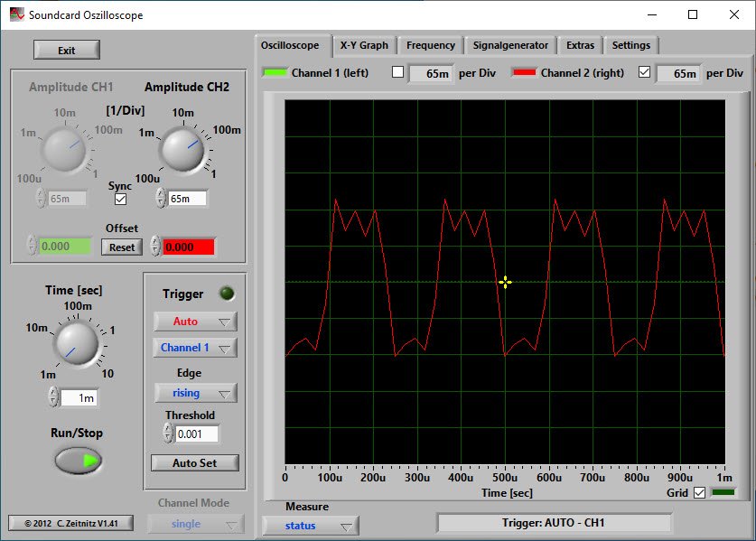Click the CH2 amplitude stepper arrows
Viewport: 756px width, 541px height.
[x=160, y=198]
